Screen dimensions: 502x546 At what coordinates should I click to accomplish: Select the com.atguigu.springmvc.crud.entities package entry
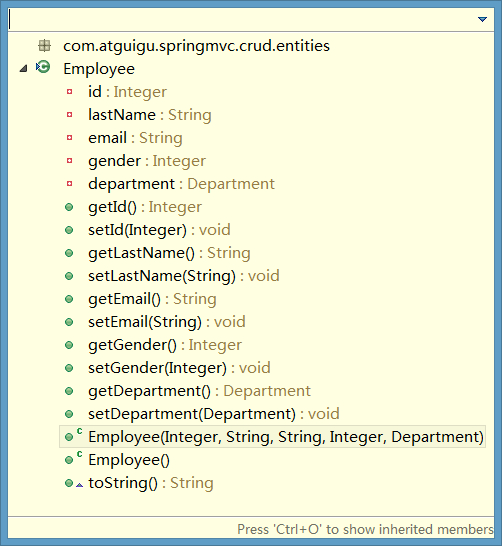coord(196,46)
